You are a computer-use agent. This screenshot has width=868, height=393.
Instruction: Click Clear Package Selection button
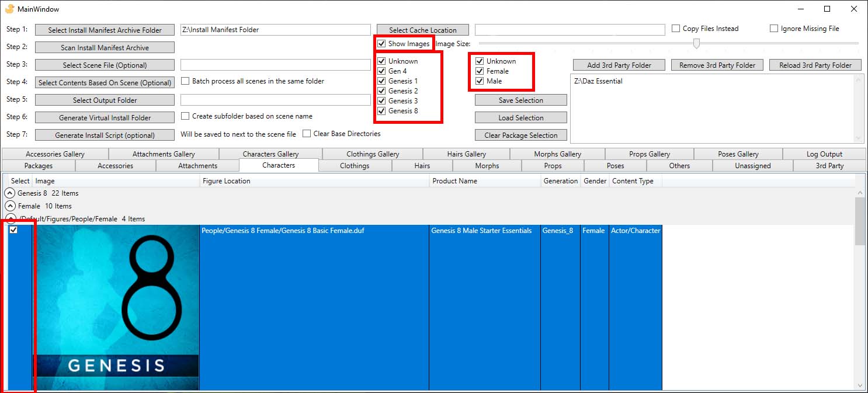pyautogui.click(x=521, y=135)
